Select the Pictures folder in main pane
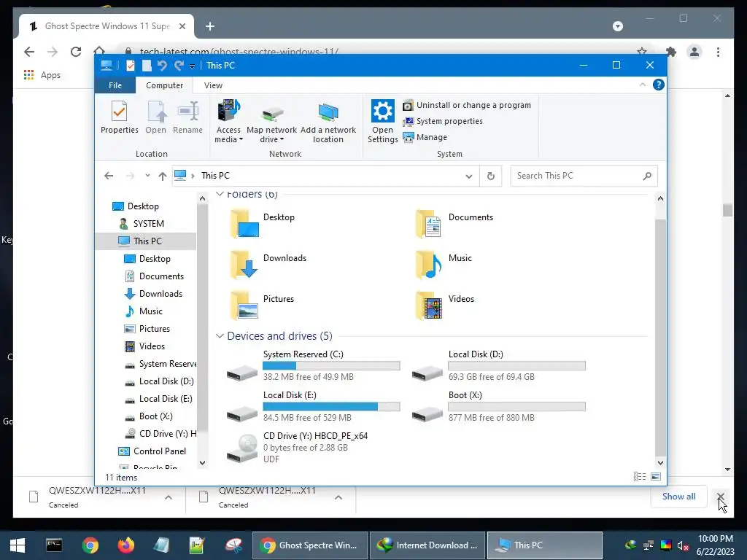Screen dimensions: 747x560 262,306
